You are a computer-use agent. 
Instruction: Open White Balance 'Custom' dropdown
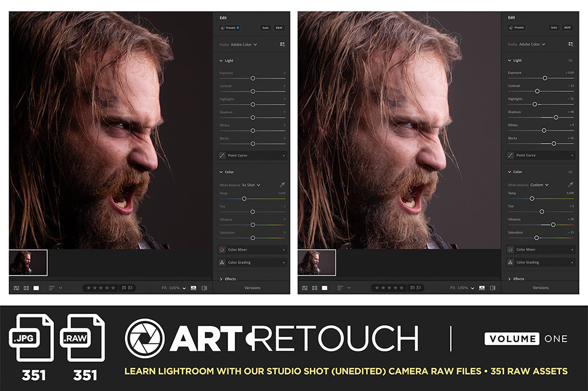pos(539,185)
